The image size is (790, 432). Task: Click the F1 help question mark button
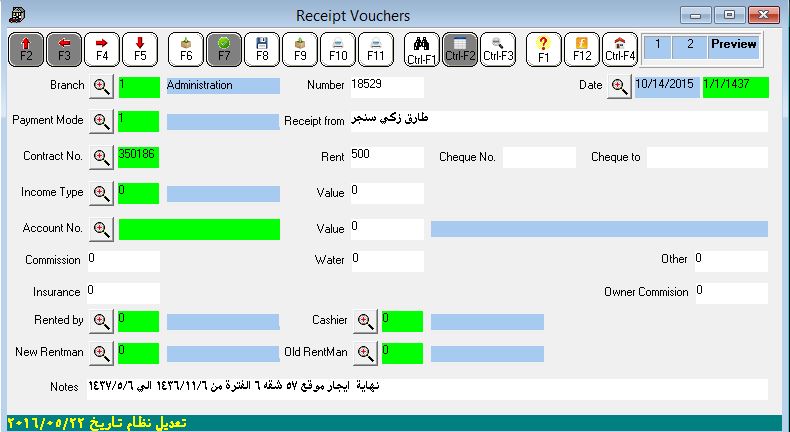pyautogui.click(x=544, y=48)
